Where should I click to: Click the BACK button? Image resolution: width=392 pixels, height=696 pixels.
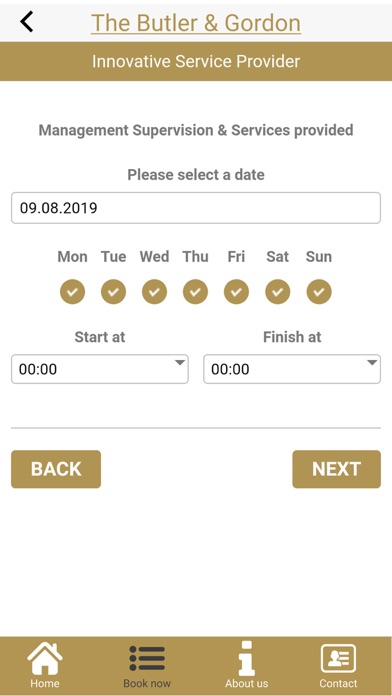56,469
